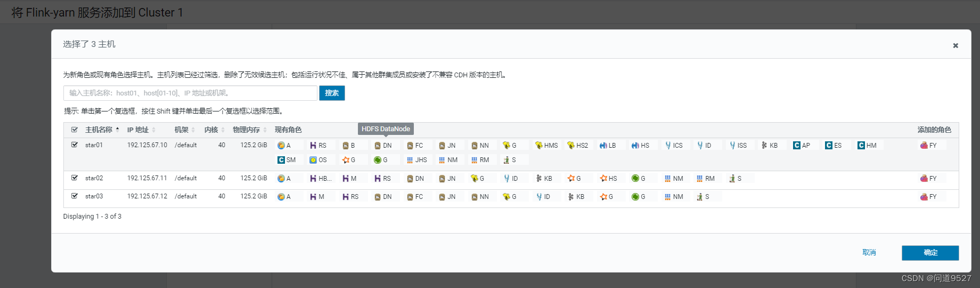Sort by 内核 column header
Image resolution: width=980 pixels, height=288 pixels.
215,130
